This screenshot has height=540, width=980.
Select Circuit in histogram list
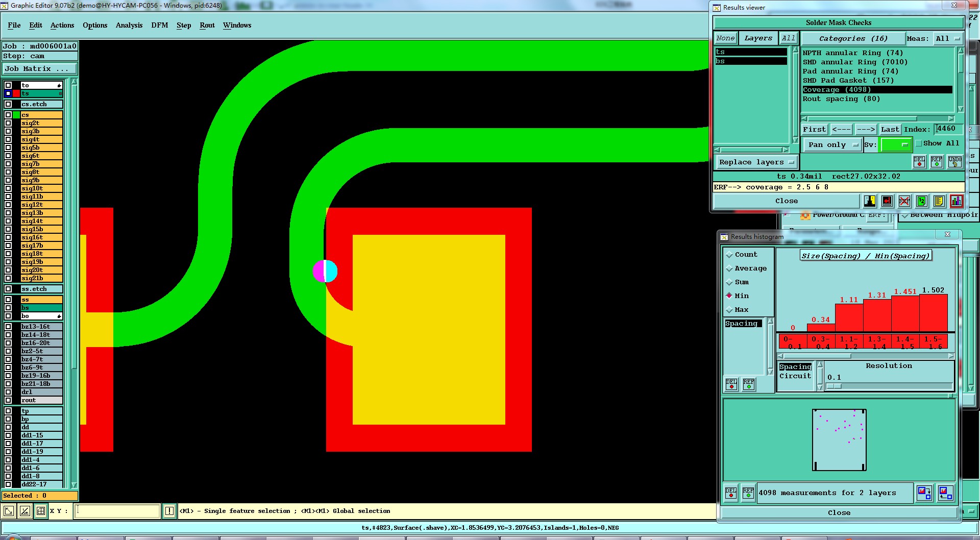click(795, 376)
